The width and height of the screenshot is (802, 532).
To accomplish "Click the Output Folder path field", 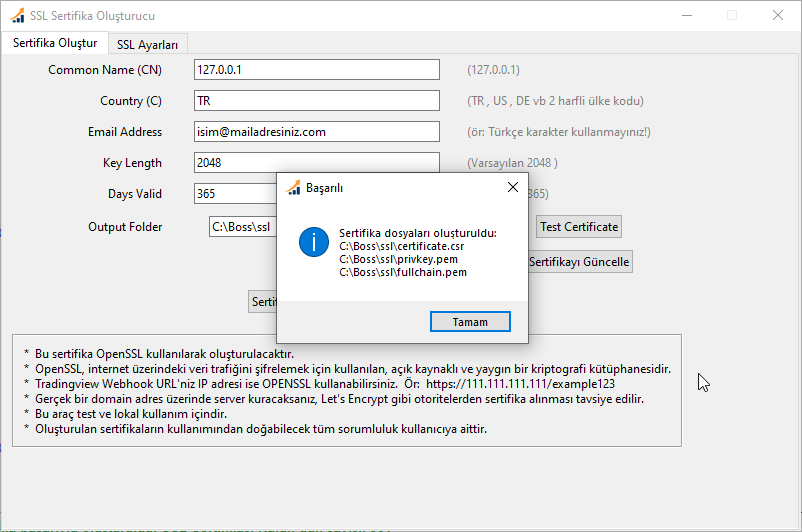I will [x=242, y=227].
